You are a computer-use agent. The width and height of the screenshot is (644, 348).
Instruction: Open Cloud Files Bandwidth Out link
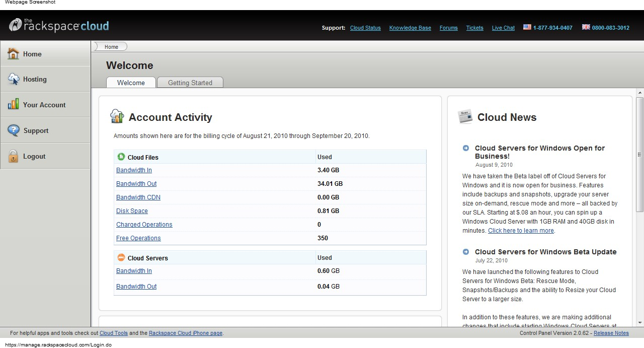pyautogui.click(x=136, y=184)
